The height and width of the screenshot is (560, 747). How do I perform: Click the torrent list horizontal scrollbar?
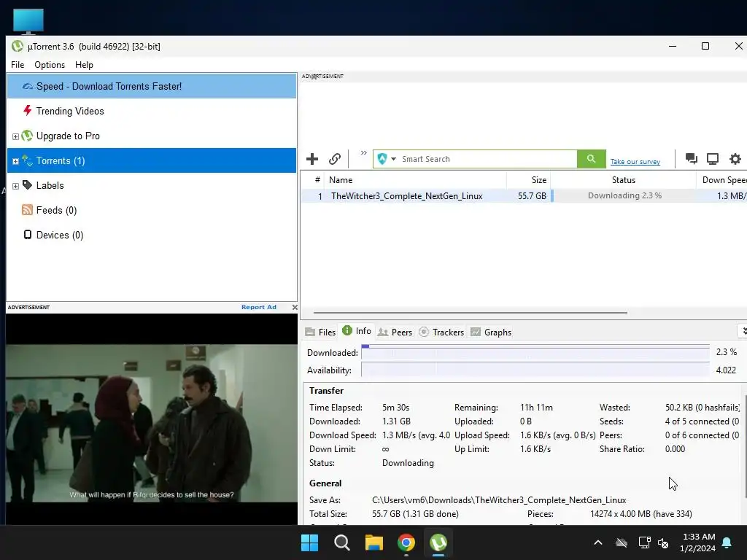471,313
